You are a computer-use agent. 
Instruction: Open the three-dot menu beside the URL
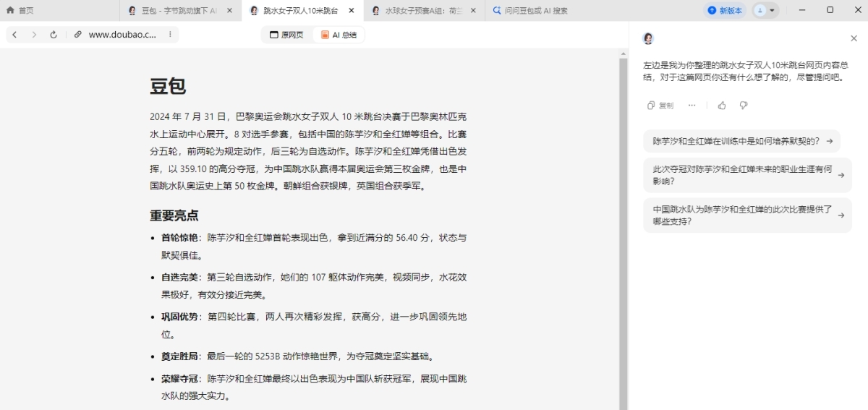[x=170, y=34]
